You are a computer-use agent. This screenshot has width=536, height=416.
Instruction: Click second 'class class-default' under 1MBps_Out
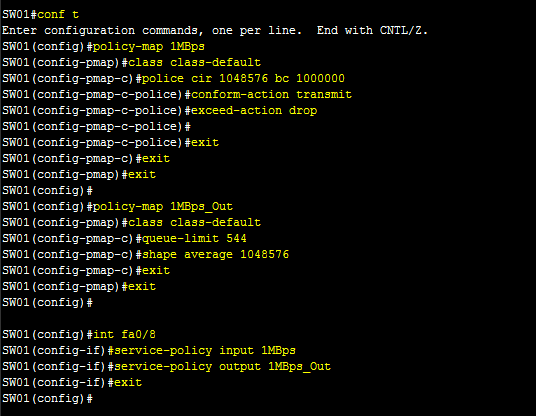click(194, 223)
